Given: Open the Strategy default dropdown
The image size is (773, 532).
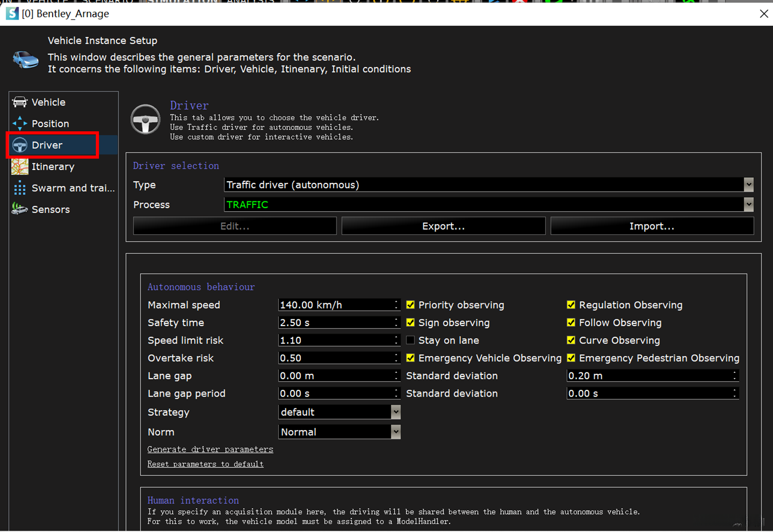Looking at the screenshot, I should click(x=339, y=412).
